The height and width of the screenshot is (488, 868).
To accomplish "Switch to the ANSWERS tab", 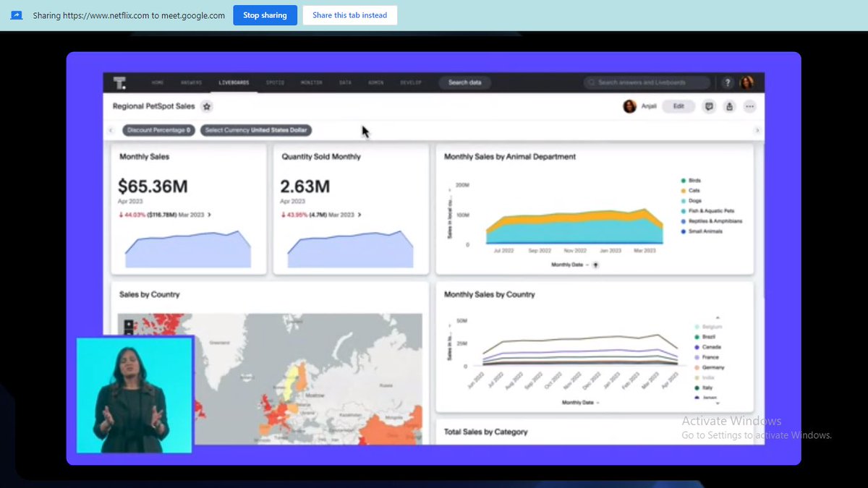I will [191, 82].
